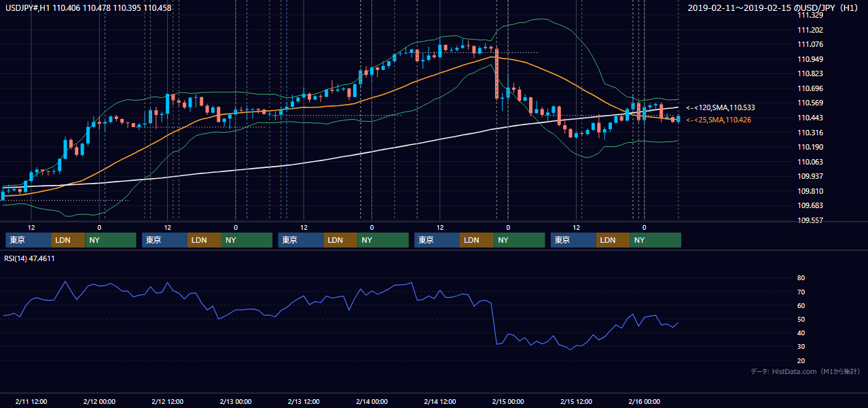Click the 2/11 12:00 date label
Viewport: 868px width, 408px height.
[x=31, y=401]
